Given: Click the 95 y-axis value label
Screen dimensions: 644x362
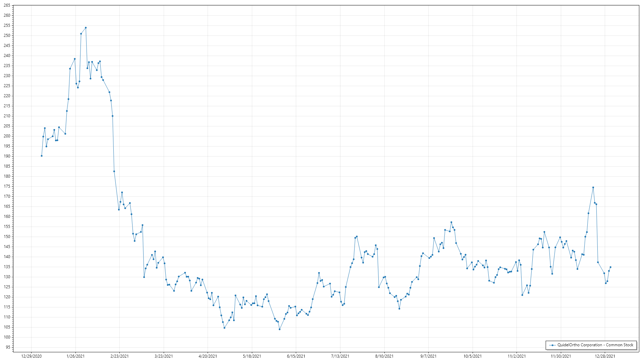Looking at the screenshot, I should click(x=8, y=347).
